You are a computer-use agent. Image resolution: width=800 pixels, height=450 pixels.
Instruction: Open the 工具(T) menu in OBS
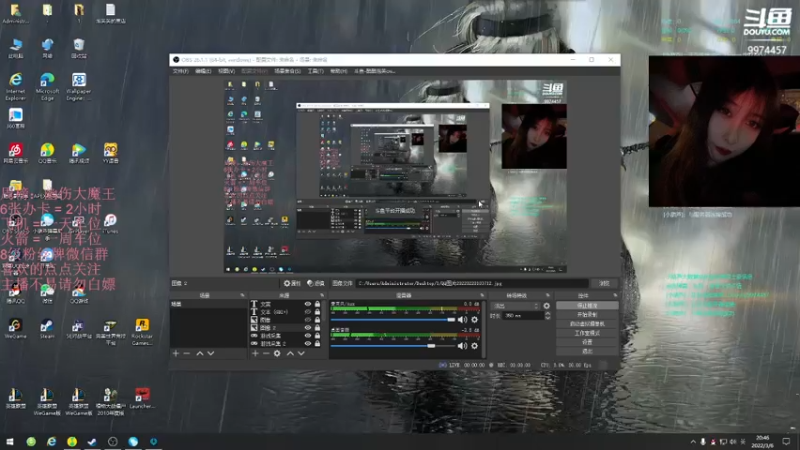(x=315, y=71)
